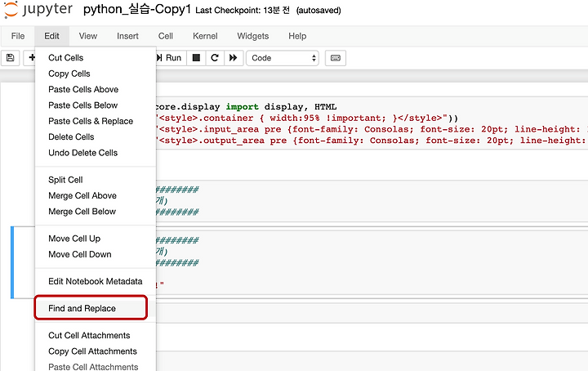Click the (autosaved) status text

[x=318, y=11]
